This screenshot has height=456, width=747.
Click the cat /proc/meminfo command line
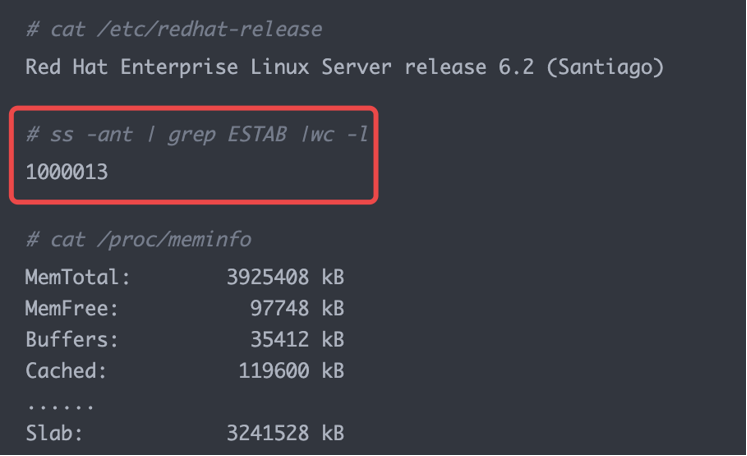coord(139,240)
